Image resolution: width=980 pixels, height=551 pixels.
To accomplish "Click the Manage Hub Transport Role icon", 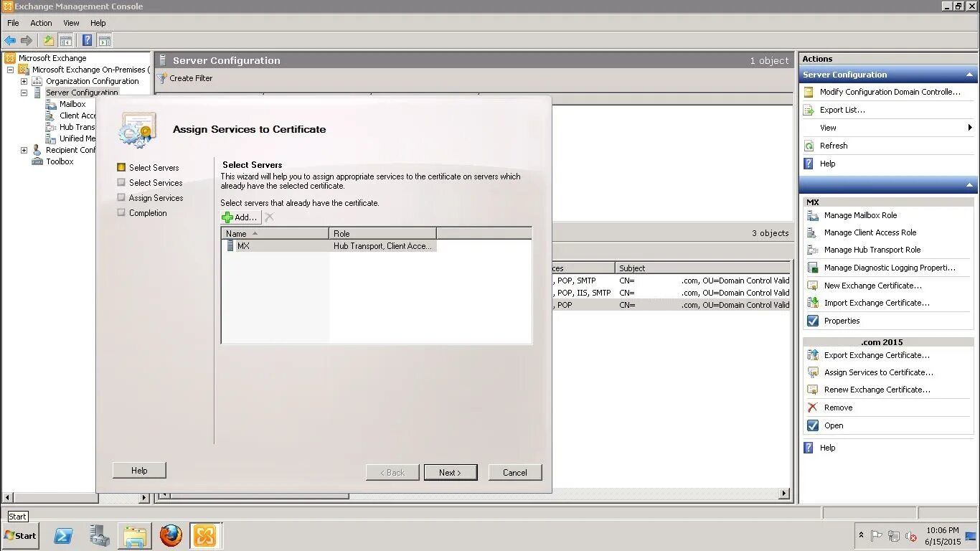I will coord(812,250).
